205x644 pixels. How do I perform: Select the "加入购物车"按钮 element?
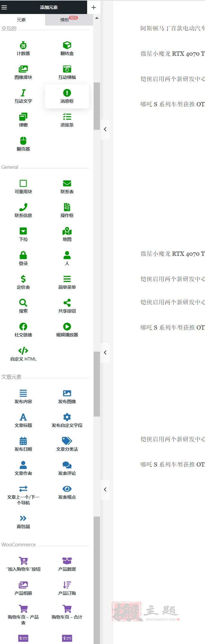pyautogui.click(x=23, y=564)
